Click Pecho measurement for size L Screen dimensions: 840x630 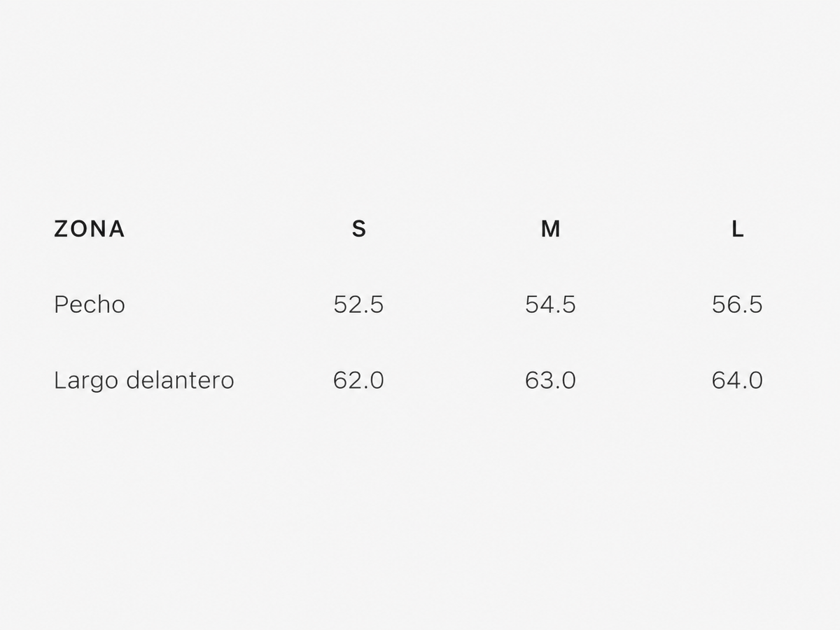(x=737, y=304)
